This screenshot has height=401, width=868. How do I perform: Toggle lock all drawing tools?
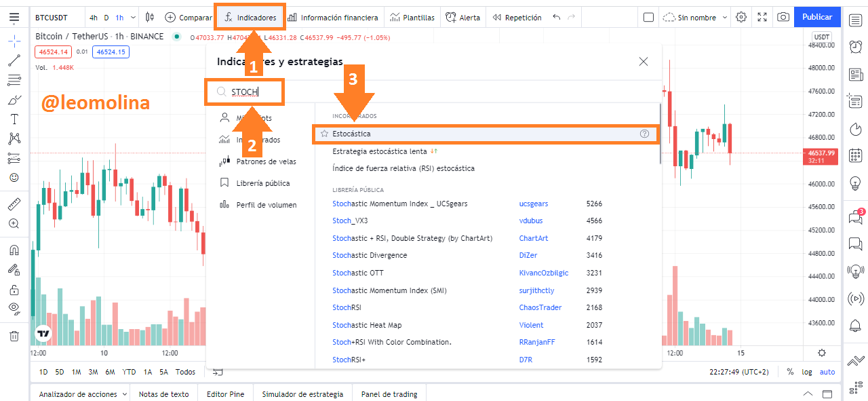14,290
